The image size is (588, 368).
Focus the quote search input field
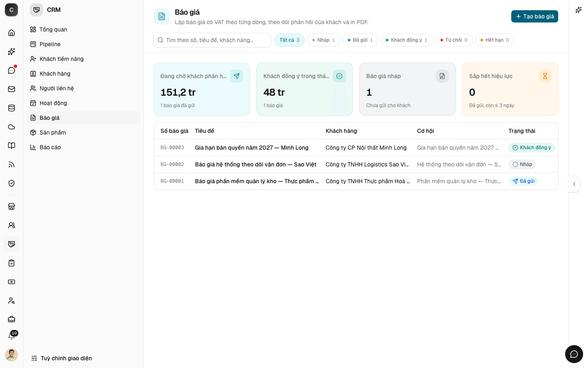212,40
